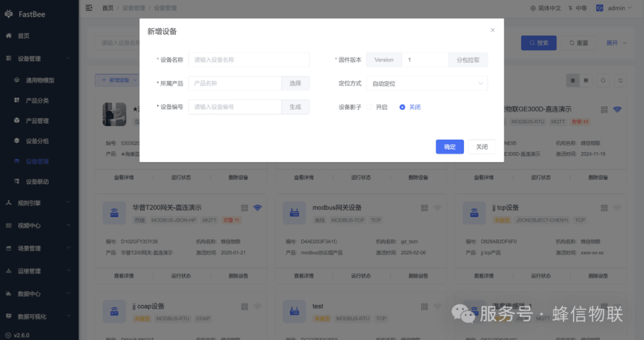Switch to list table view icon
Viewport: 644px width, 340px height.
pyautogui.click(x=586, y=81)
